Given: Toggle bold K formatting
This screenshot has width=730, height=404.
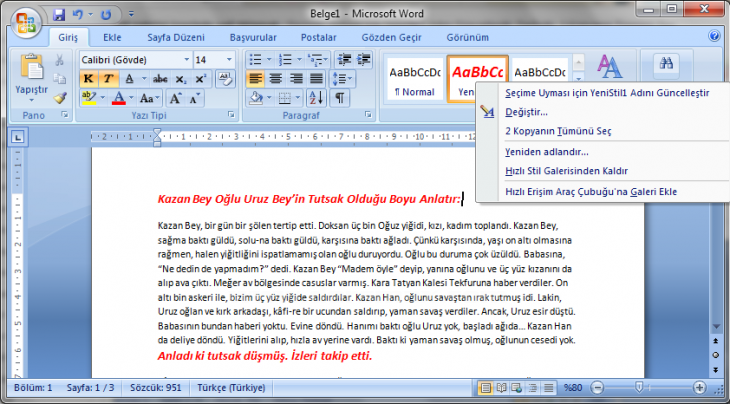Looking at the screenshot, I should (88, 79).
